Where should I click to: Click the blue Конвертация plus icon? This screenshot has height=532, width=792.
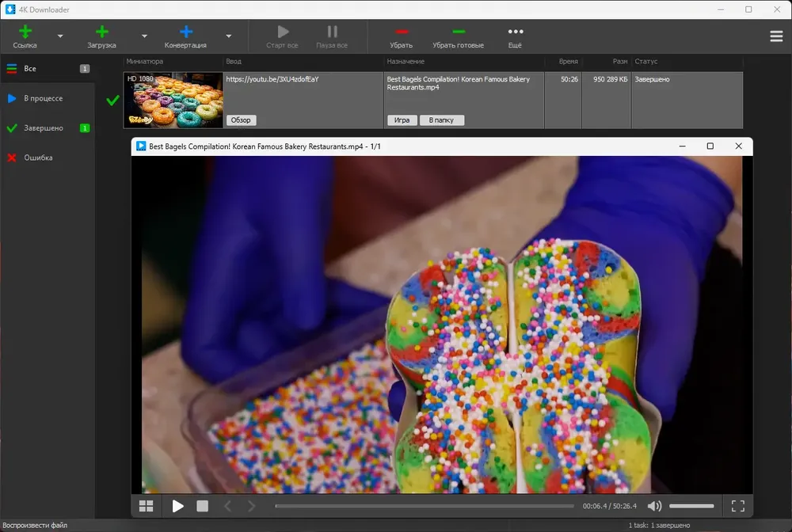click(x=186, y=32)
